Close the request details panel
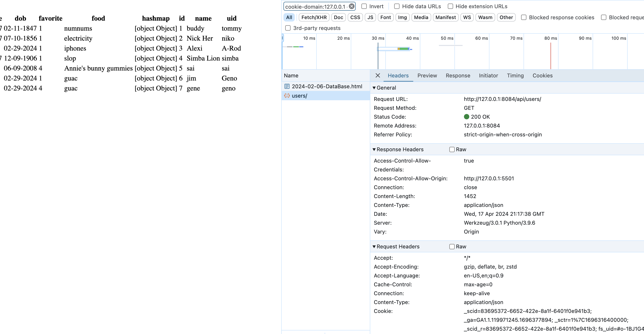 pyautogui.click(x=378, y=75)
